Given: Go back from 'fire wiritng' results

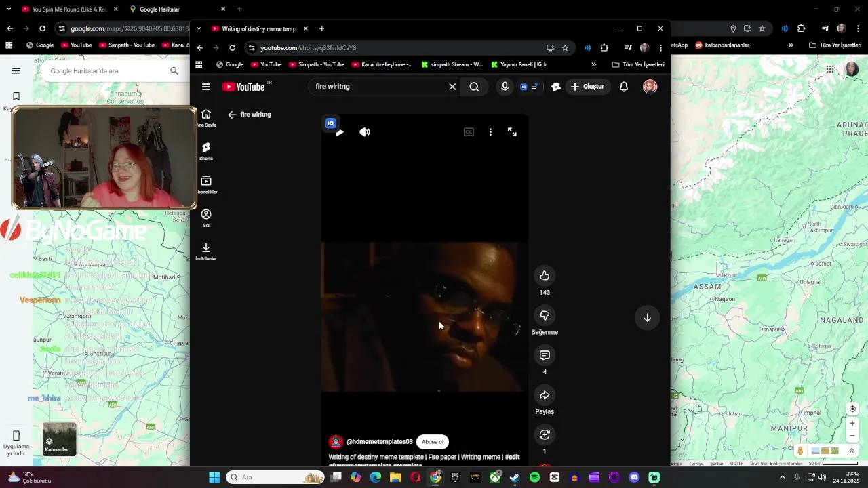Looking at the screenshot, I should click(232, 115).
